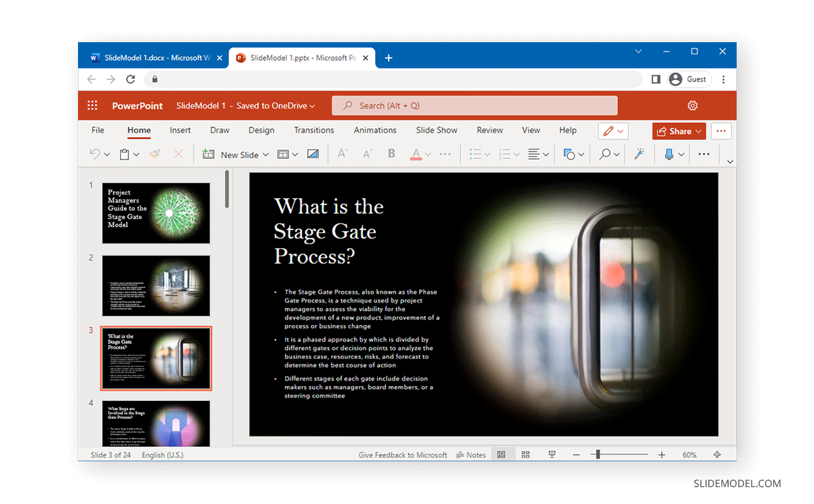
Task: Open the Search (Find) tool
Action: click(x=604, y=154)
